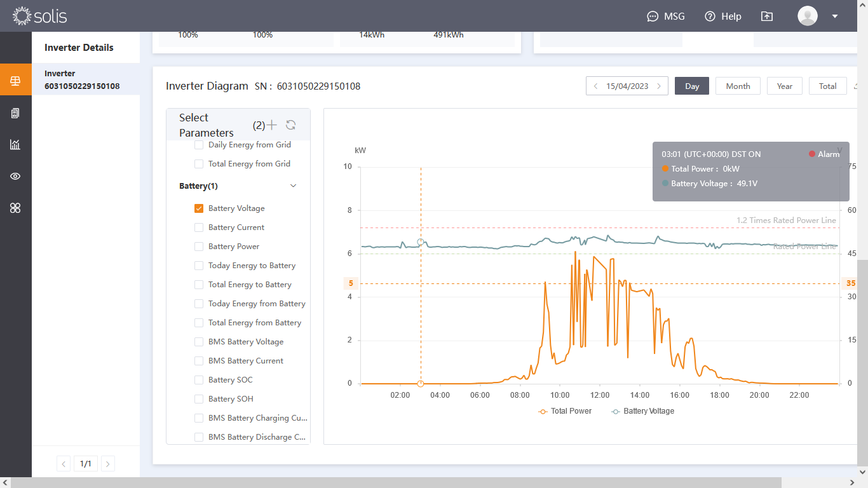Click the Inverter Details heading
The image size is (868, 488).
tap(79, 48)
